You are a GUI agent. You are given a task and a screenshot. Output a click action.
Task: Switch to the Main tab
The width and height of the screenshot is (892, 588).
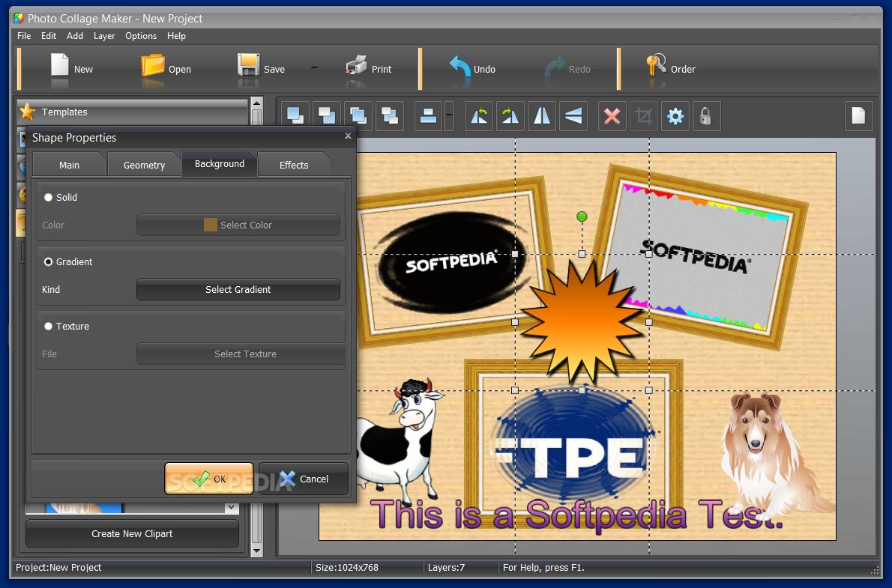[x=70, y=165]
